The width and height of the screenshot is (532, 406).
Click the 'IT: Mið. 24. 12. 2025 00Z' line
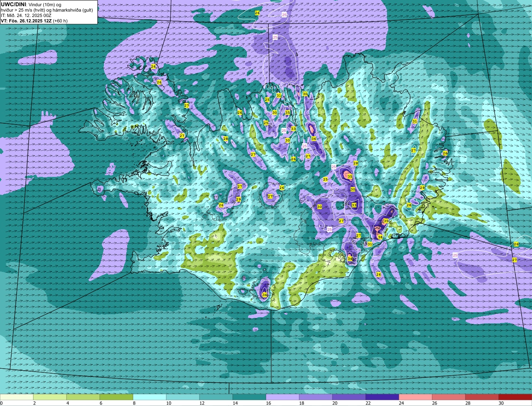pos(26,15)
